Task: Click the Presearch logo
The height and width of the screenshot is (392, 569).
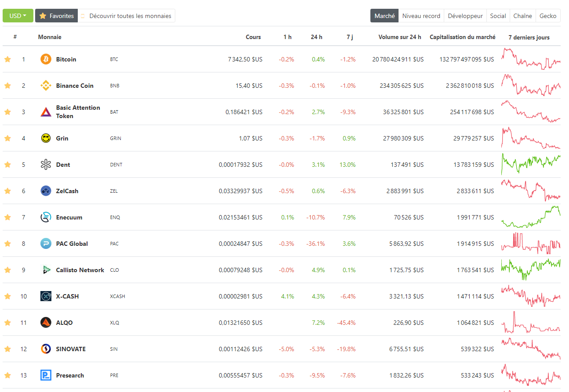Action: pyautogui.click(x=46, y=375)
